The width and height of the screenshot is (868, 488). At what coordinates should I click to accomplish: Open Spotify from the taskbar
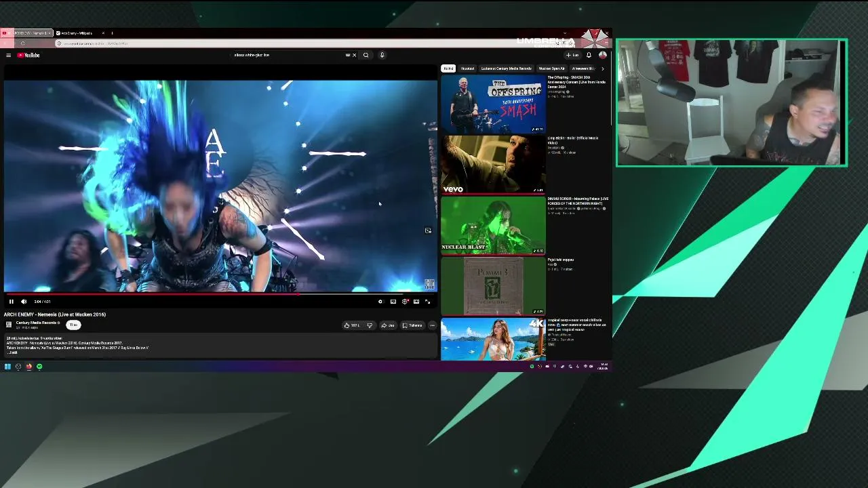click(x=39, y=367)
